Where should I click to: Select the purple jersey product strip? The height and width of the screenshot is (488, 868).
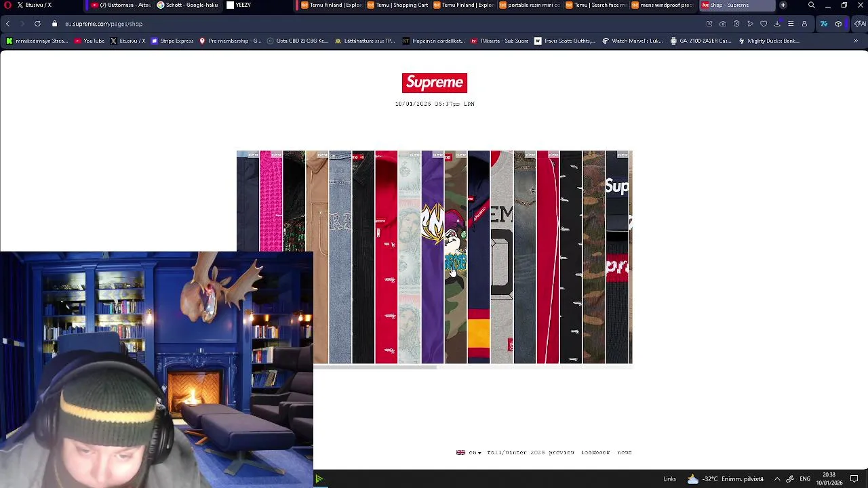(432, 258)
